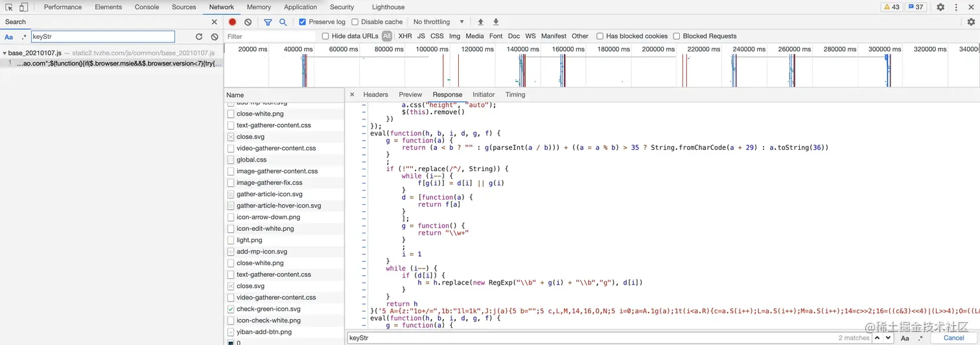
Task: Select the search result line 1 match
Action: pyautogui.click(x=111, y=64)
